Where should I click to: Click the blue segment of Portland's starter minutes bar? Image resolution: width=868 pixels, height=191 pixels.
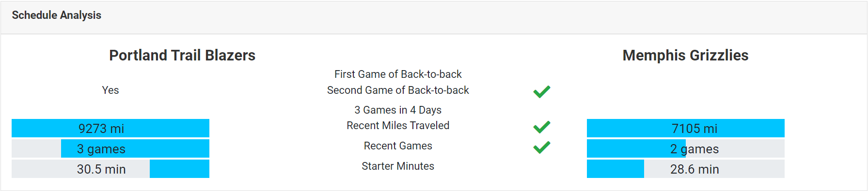tap(179, 169)
